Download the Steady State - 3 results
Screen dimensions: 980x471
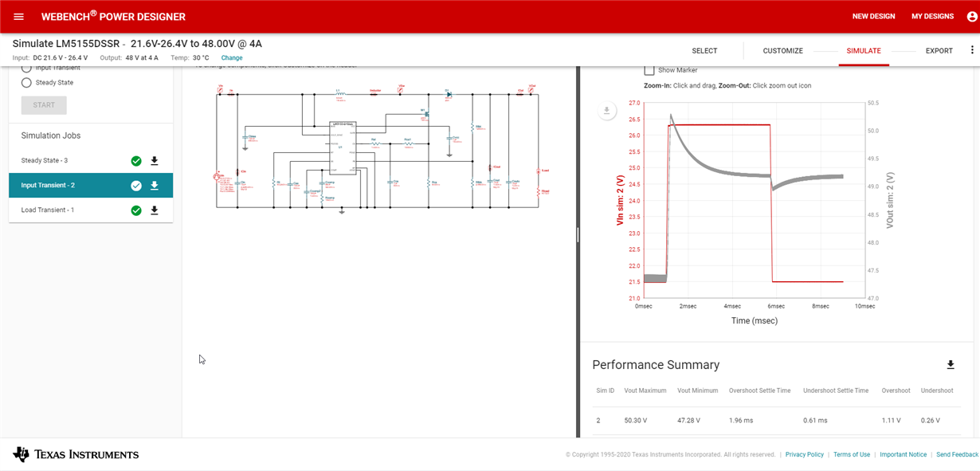155,161
